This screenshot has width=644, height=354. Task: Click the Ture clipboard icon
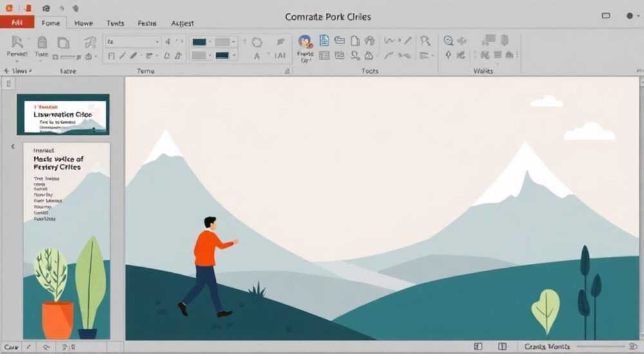pyautogui.click(x=42, y=42)
